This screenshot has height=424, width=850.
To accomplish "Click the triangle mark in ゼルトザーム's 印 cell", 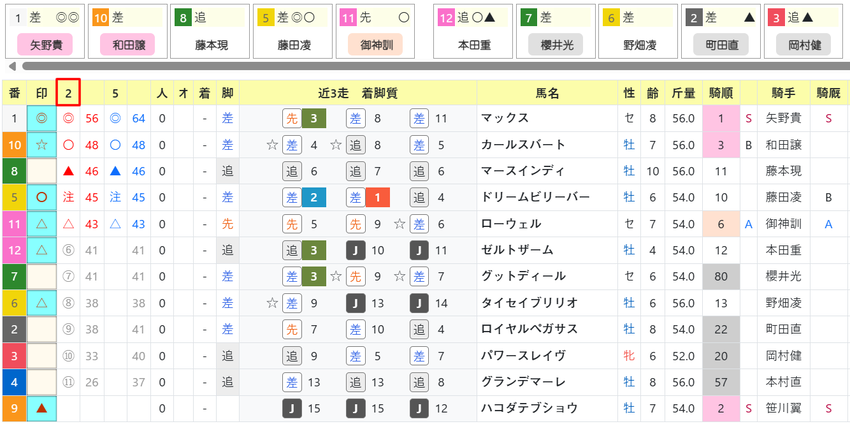I will (42, 250).
